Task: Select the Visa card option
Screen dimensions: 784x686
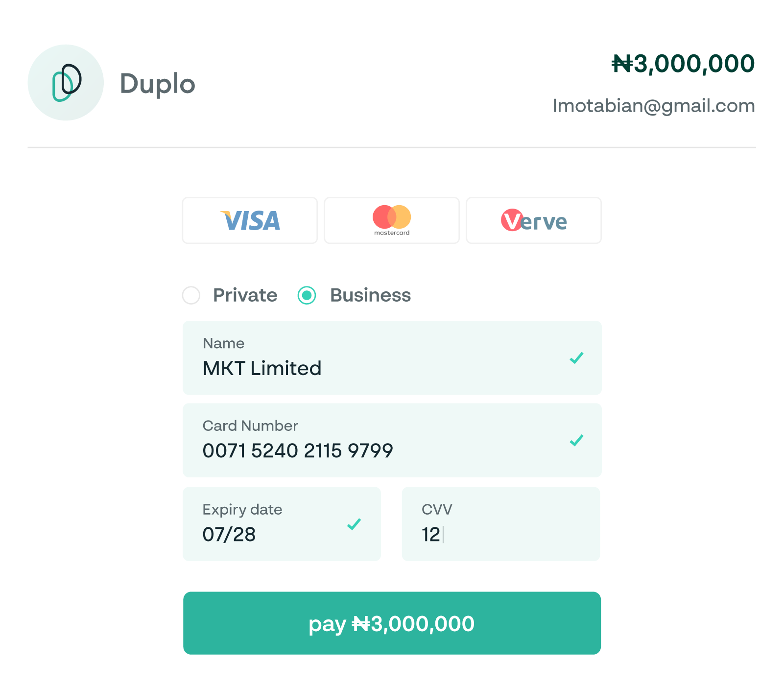Action: (250, 220)
